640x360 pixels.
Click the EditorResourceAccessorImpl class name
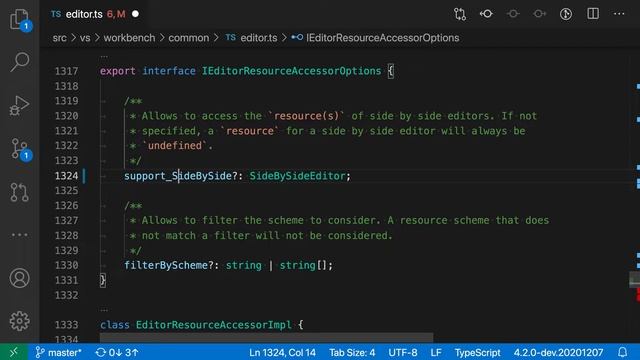tap(213, 325)
